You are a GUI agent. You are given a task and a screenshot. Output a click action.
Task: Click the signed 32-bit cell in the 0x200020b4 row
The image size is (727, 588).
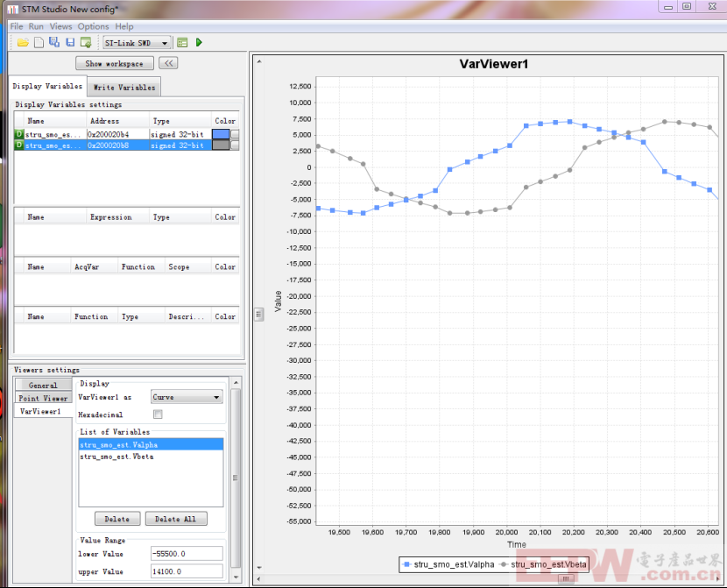(180, 134)
